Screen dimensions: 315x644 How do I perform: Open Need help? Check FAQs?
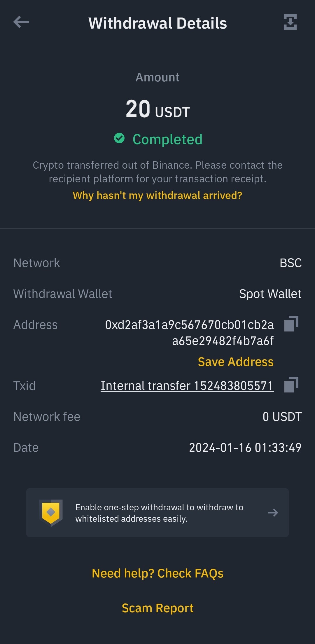click(157, 573)
